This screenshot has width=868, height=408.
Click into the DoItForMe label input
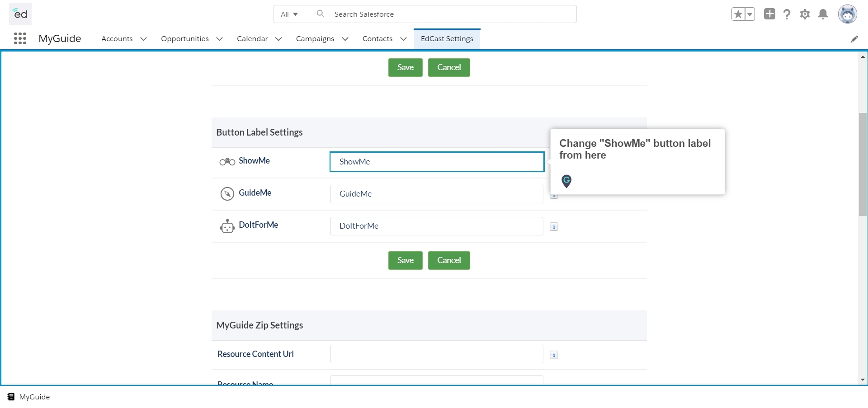437,226
